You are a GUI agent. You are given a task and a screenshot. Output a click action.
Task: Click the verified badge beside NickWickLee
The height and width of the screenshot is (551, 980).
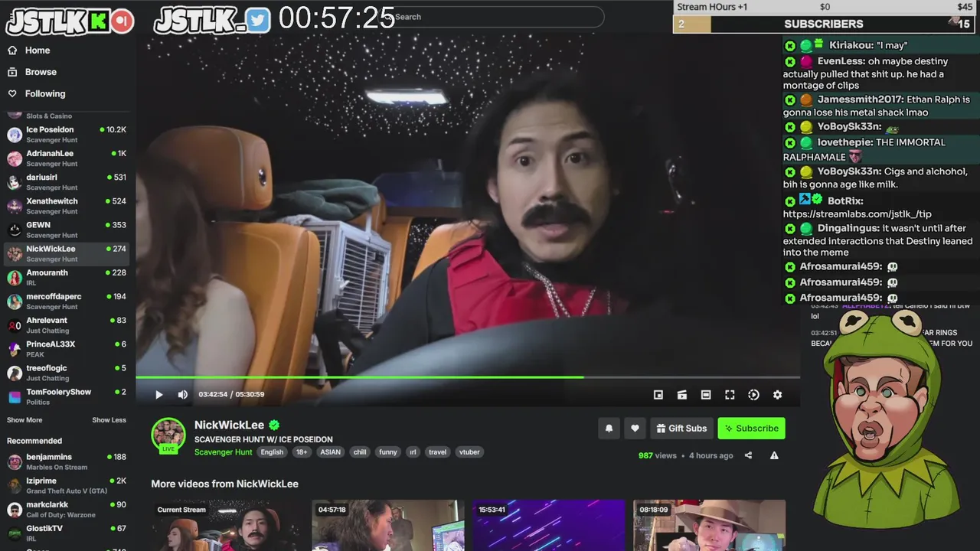[x=274, y=425]
